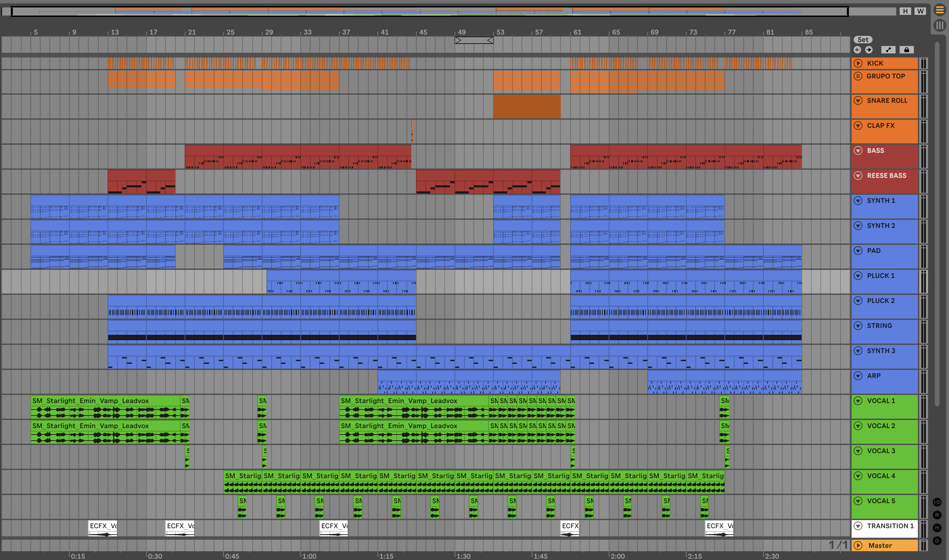Click the loop brace on the timeline
Screen dimensions: 949x560
[473, 40]
